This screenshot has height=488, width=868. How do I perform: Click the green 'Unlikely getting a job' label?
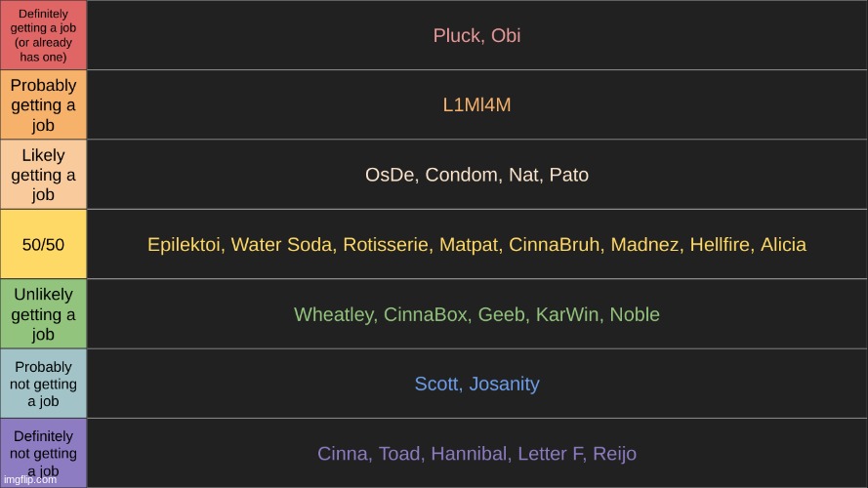[43, 313]
